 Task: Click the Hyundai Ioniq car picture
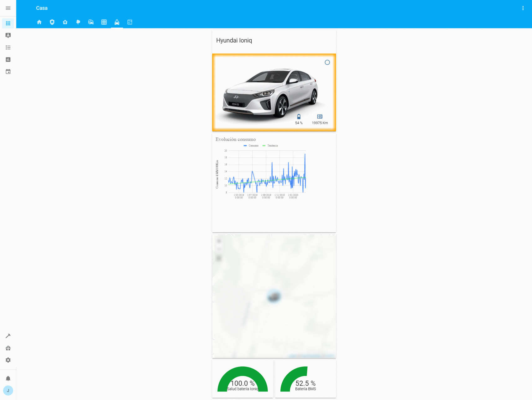pyautogui.click(x=274, y=92)
